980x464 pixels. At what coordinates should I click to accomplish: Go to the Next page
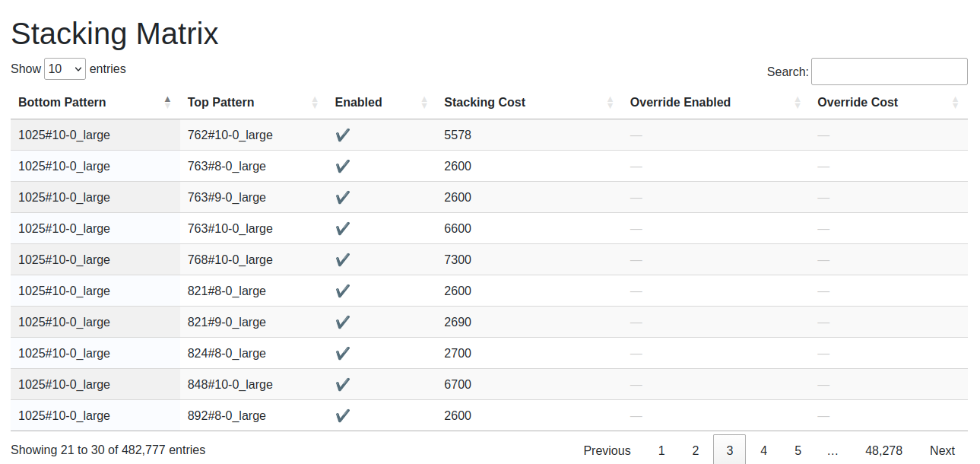(x=942, y=450)
